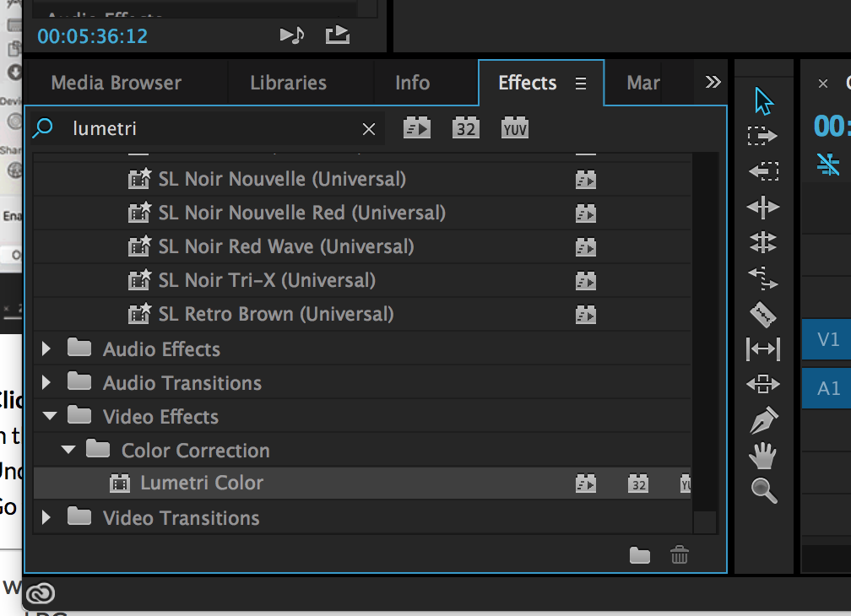
Task: Close the timeline sequence tab
Action: [823, 84]
